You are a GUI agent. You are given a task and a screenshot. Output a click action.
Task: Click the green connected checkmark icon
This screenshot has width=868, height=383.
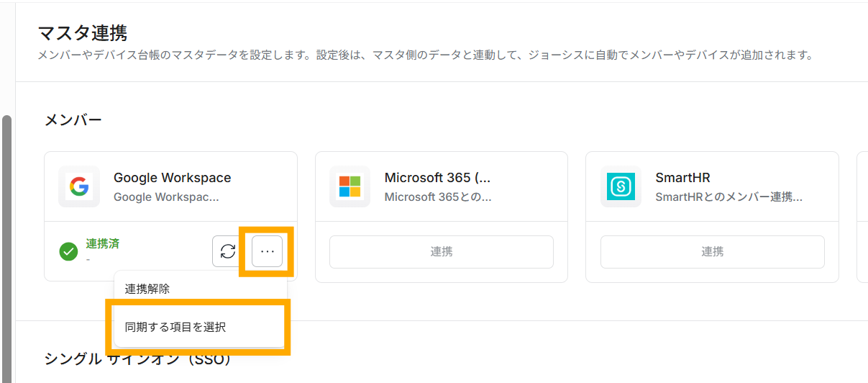click(x=68, y=251)
